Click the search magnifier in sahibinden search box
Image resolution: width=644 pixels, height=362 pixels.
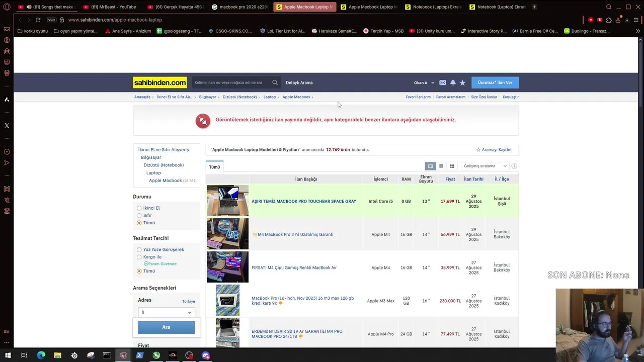[275, 82]
